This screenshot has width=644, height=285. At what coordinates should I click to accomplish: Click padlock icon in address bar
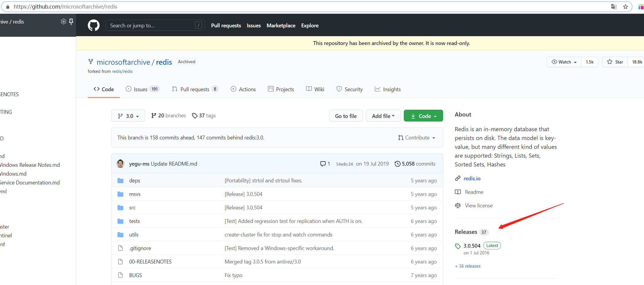click(x=8, y=6)
